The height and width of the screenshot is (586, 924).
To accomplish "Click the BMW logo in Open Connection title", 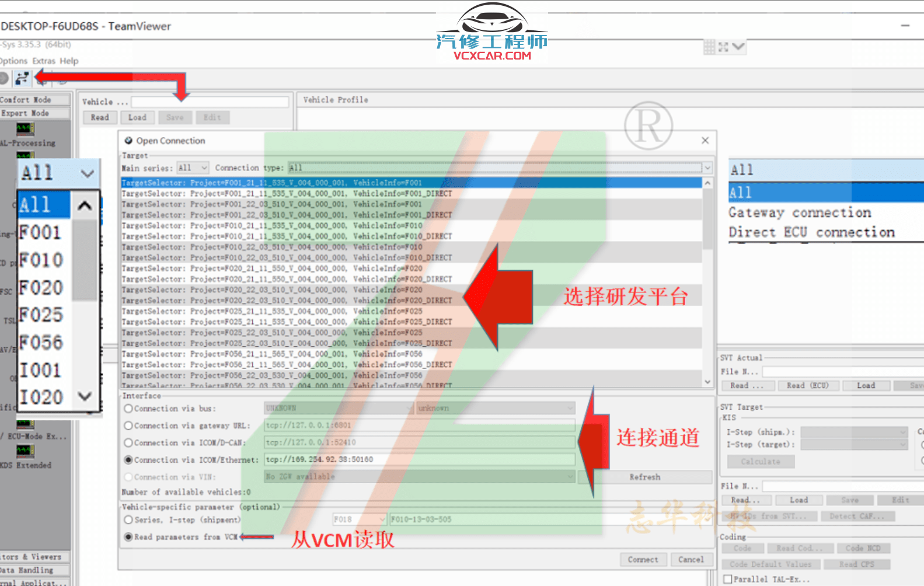I will coord(128,141).
